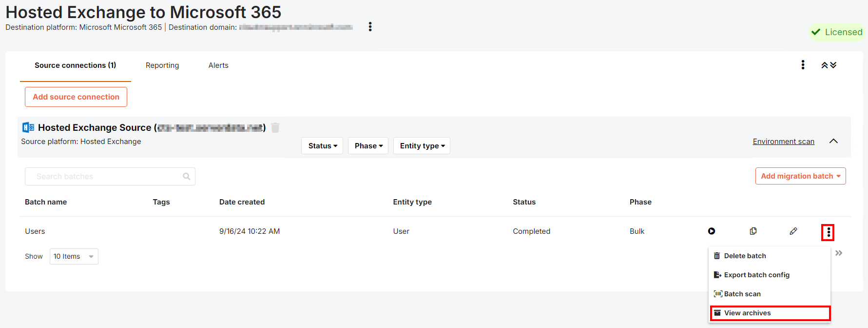868x328 pixels.
Task: Choose View archives menu entry
Action: pos(770,313)
